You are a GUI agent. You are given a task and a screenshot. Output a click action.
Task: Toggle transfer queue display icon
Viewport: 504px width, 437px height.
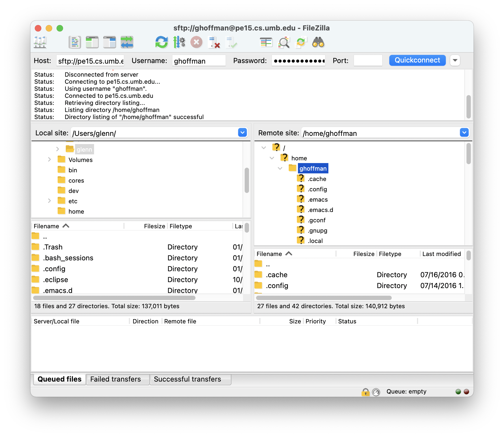coord(127,42)
